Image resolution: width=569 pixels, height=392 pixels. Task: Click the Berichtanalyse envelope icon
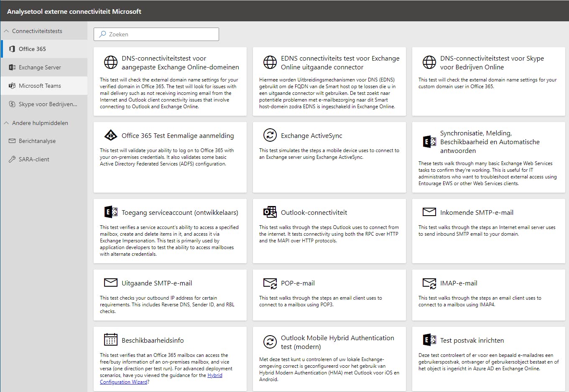[12, 141]
